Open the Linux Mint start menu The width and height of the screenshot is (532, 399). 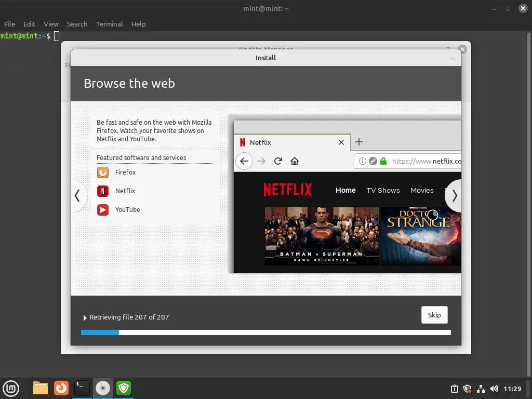(11, 388)
